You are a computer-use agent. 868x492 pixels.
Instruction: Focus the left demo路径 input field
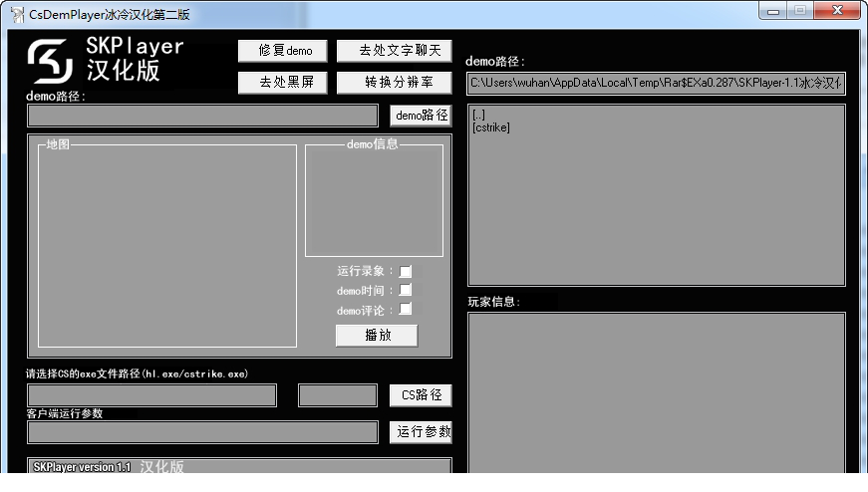[202, 116]
